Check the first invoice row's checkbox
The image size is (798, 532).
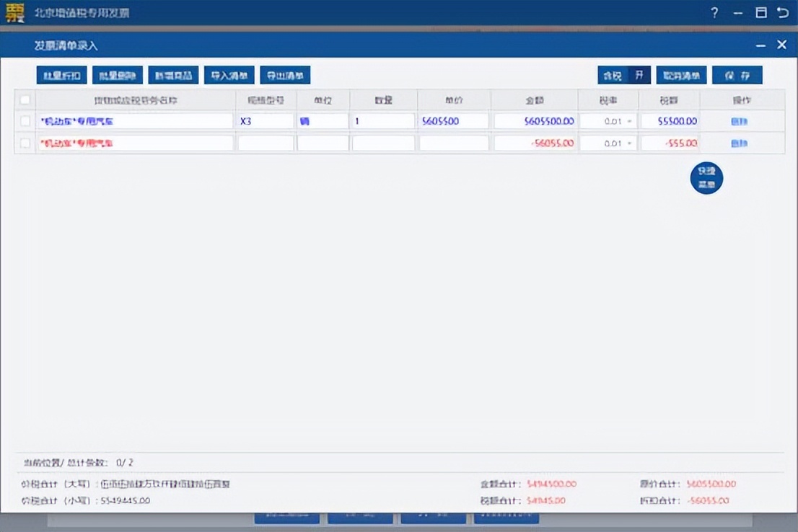click(24, 120)
